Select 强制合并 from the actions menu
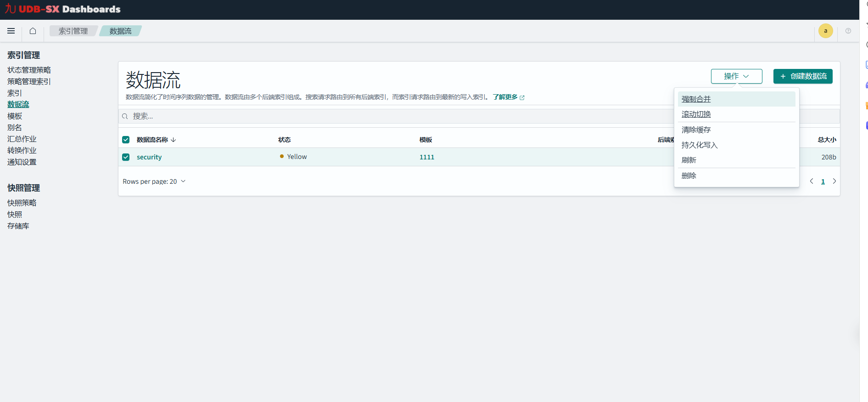868x402 pixels. tap(696, 99)
